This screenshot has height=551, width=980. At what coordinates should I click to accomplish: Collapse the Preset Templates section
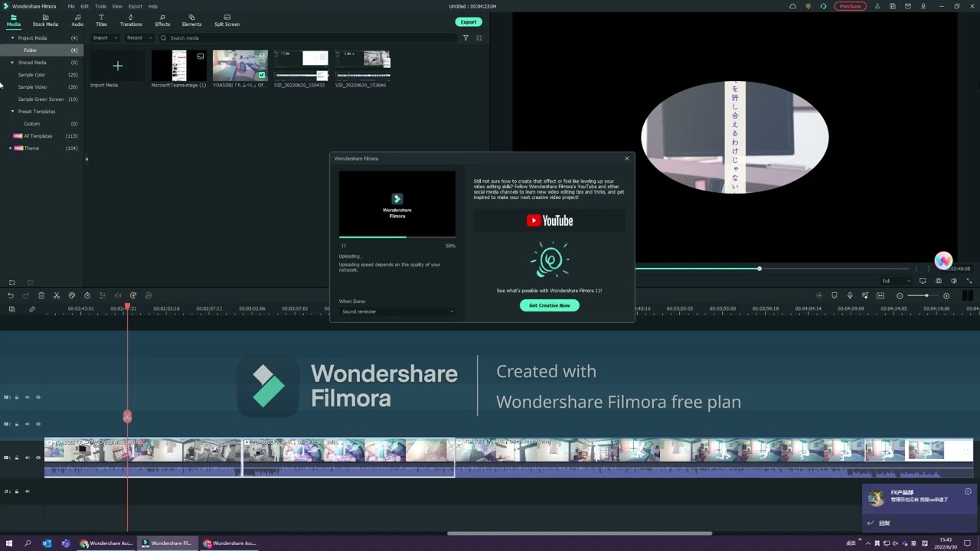point(12,112)
